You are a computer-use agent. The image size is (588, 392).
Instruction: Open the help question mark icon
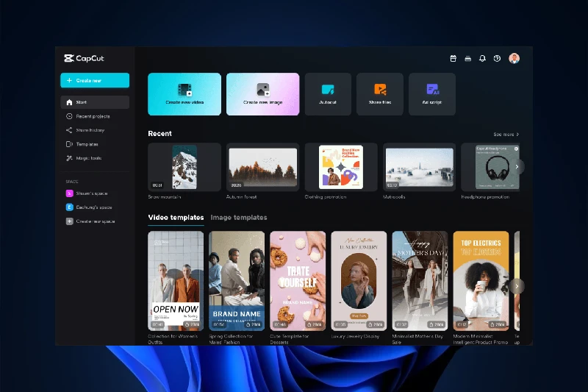(497, 58)
